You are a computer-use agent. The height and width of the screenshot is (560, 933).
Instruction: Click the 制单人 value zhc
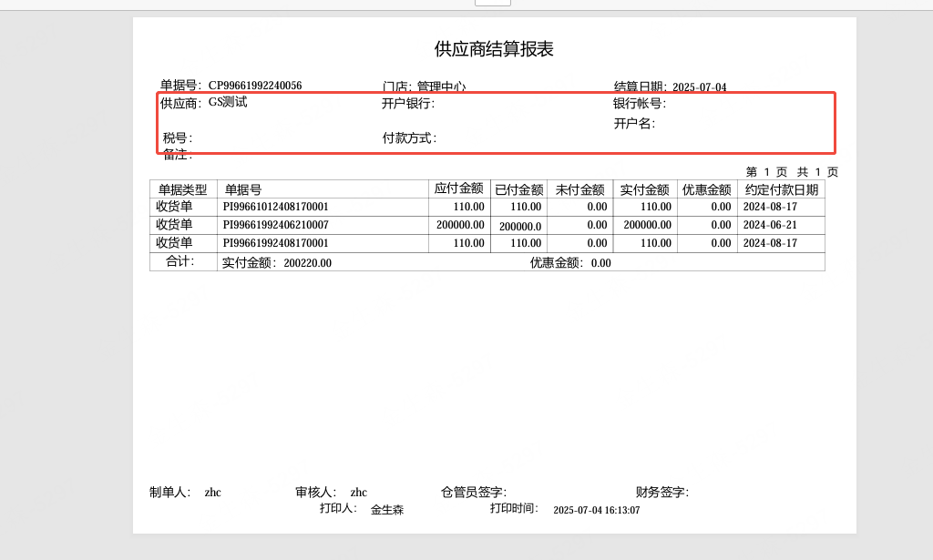point(212,493)
